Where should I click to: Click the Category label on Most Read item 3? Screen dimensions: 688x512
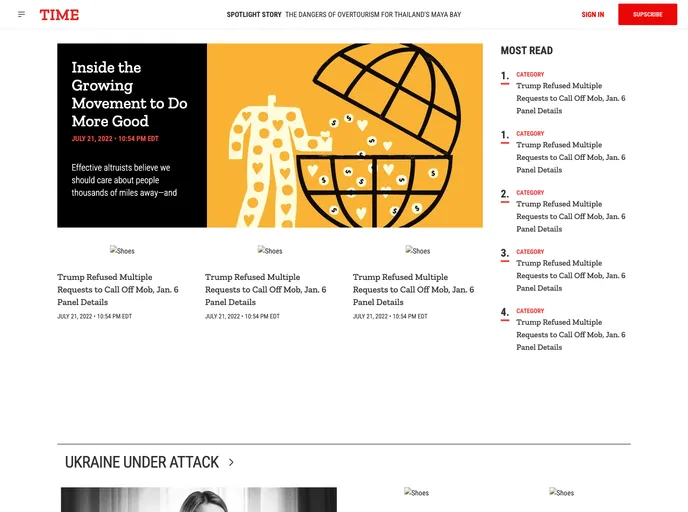[x=530, y=252]
